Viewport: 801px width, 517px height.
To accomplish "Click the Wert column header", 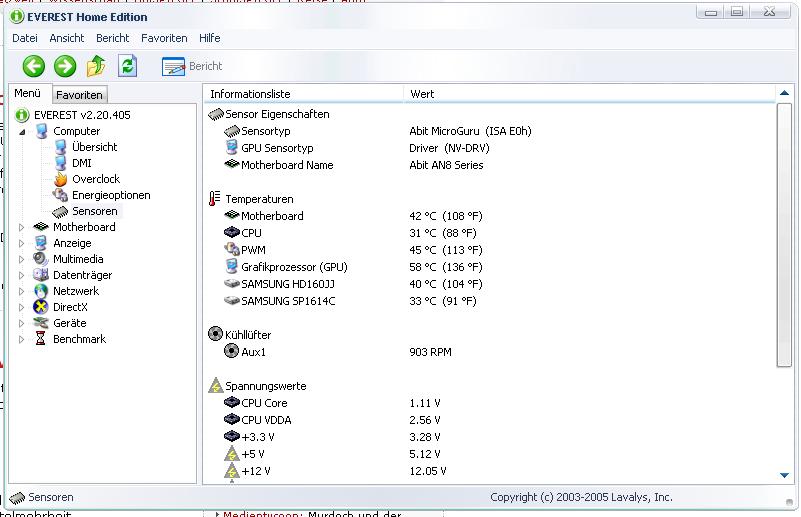I will [590, 94].
